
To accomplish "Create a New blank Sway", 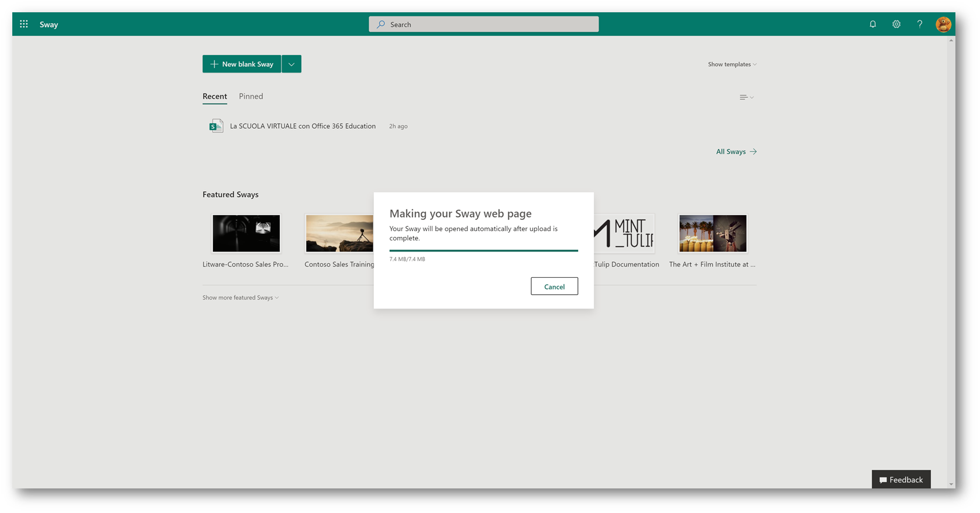I will pyautogui.click(x=242, y=64).
